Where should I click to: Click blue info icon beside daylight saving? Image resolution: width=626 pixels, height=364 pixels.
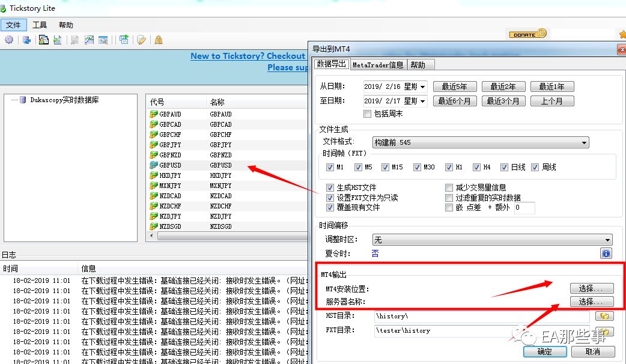coord(606,253)
